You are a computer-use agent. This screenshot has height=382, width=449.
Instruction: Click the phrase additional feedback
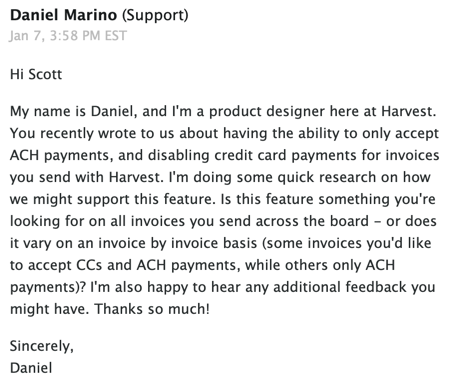[x=340, y=287]
